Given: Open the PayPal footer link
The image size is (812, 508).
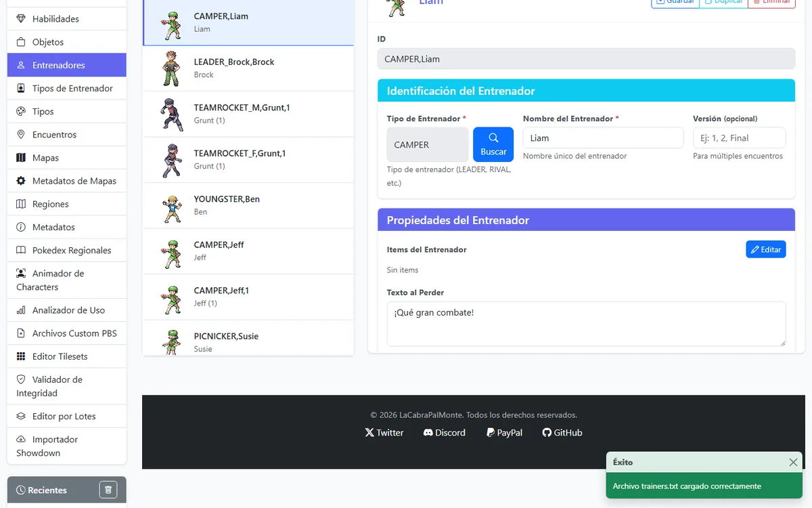Looking at the screenshot, I should point(504,432).
